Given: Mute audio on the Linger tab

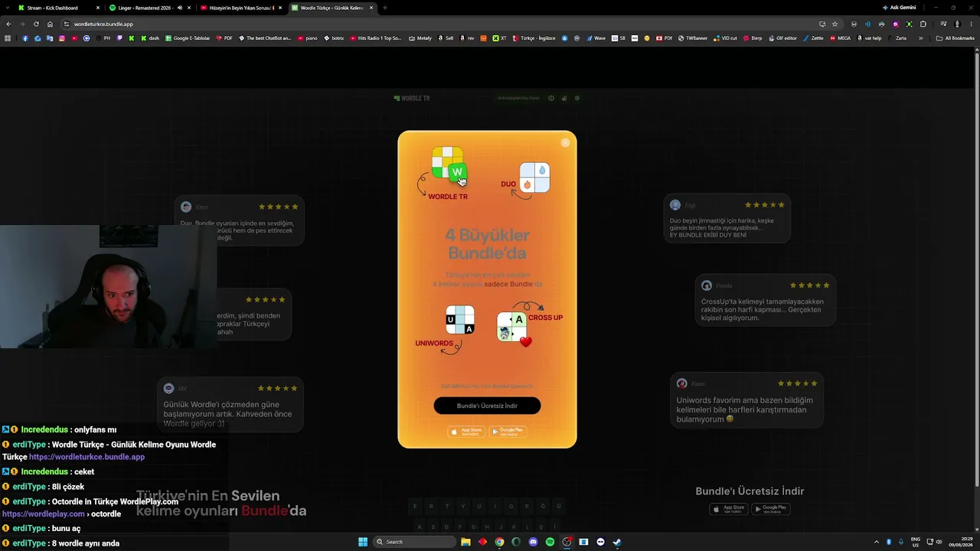Looking at the screenshot, I should pyautogui.click(x=181, y=8).
